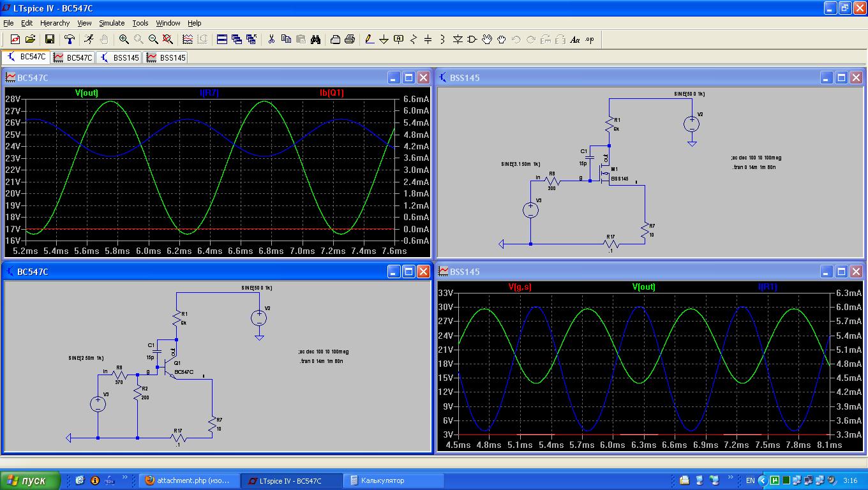Select the Cut scissors tool
Image resolution: width=868 pixels, height=490 pixels.
271,40
